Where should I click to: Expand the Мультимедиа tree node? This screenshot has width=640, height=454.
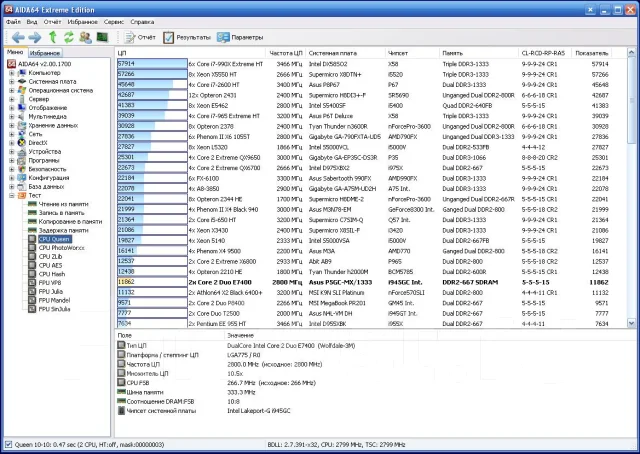point(12,117)
